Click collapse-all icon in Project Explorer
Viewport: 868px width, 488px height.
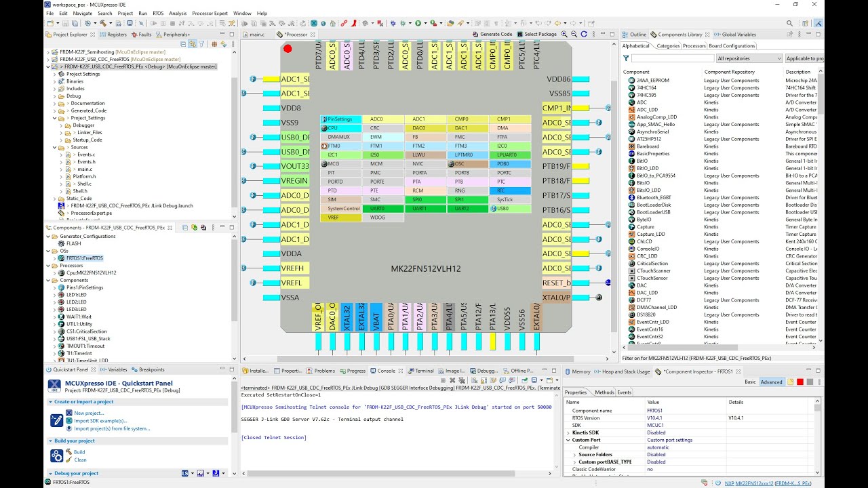point(184,43)
